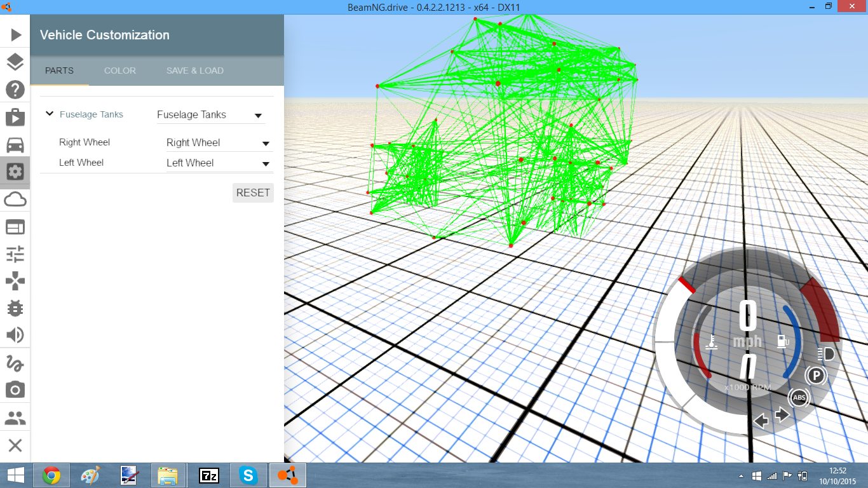Click the vehicle customization gear icon

coord(15,172)
